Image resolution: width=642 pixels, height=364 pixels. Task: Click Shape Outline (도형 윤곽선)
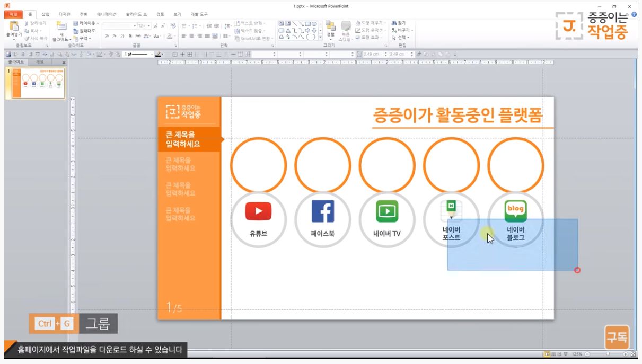coord(370,30)
